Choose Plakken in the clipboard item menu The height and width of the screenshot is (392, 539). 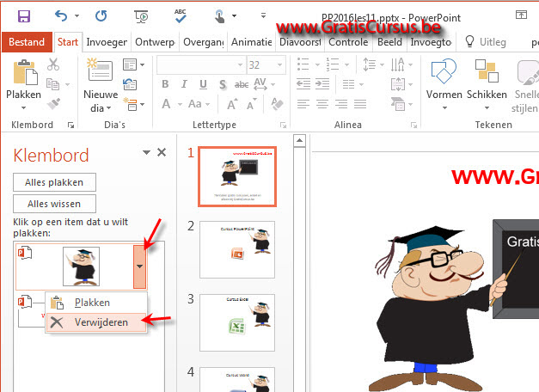96,303
